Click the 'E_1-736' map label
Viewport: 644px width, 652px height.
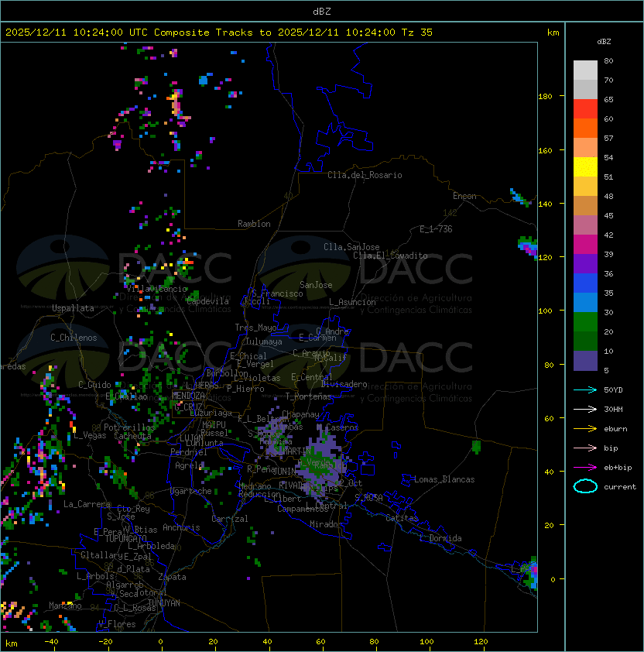coord(436,229)
